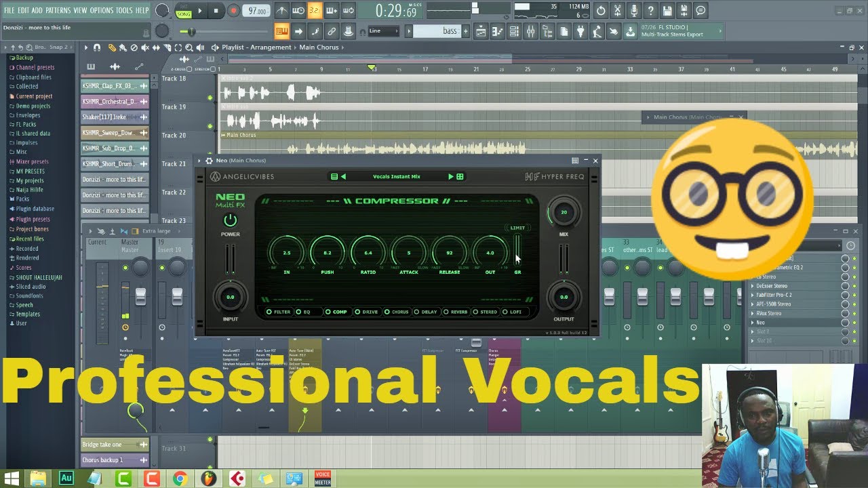Select the DeEsser Stereo mixer slot

(x=795, y=286)
